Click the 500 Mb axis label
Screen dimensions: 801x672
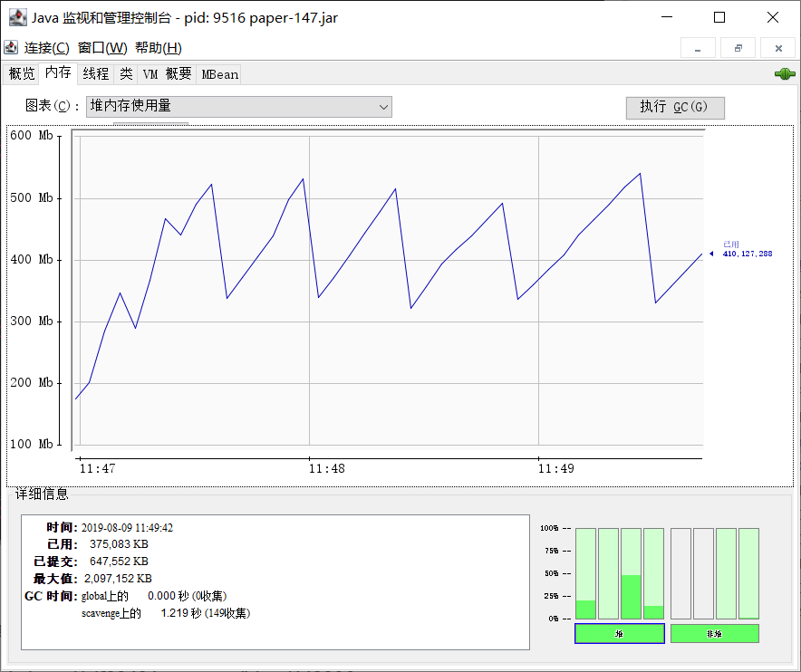(31, 197)
